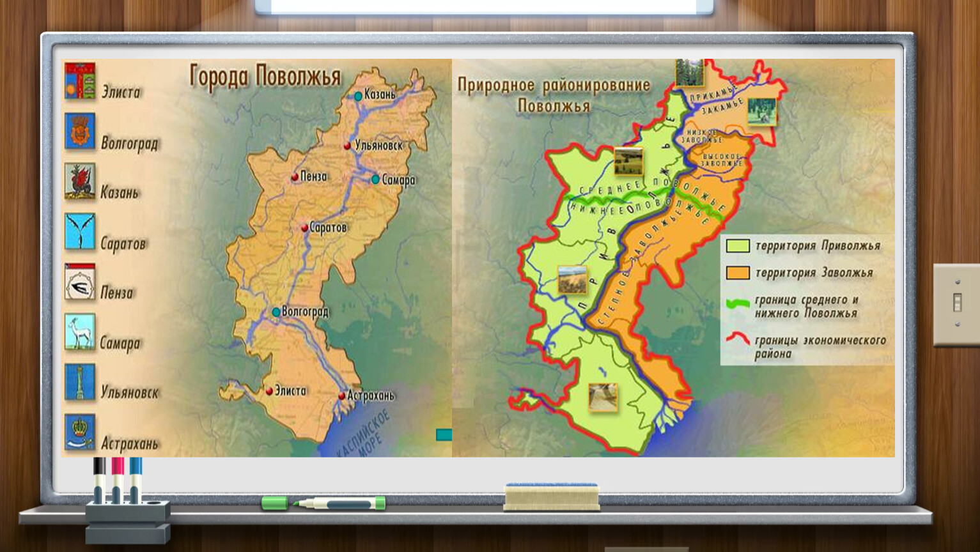Click the Элиста city marker on map
This screenshot has height=552, width=980.
click(269, 390)
